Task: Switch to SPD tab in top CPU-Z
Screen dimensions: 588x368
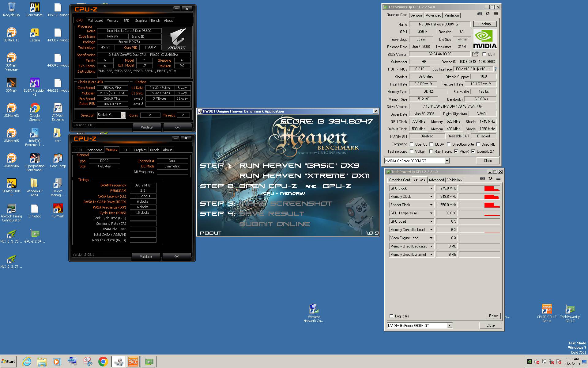Action: [126, 21]
